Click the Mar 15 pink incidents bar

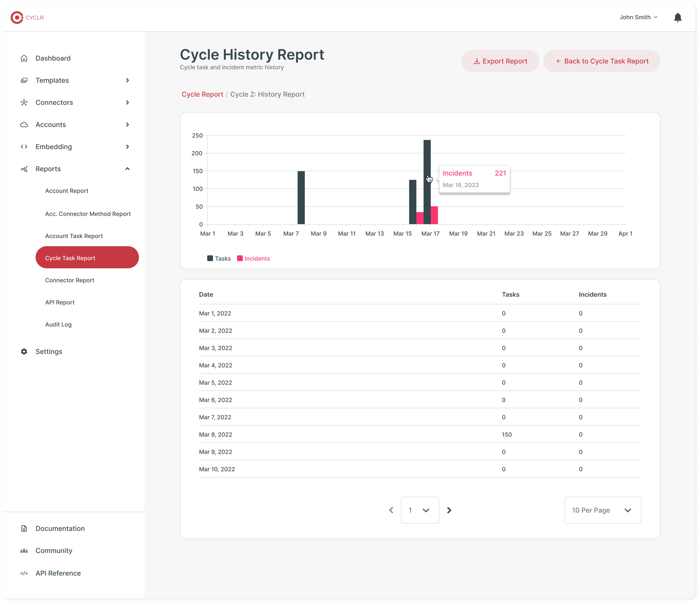[420, 218]
